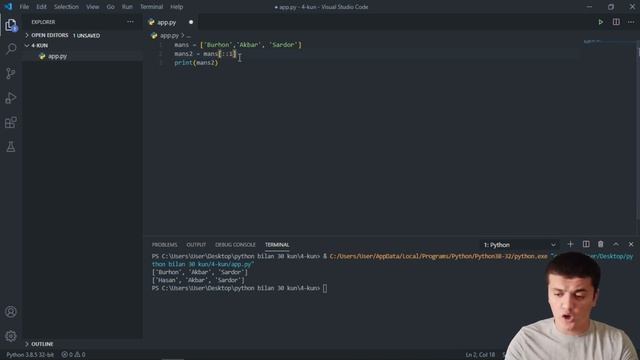This screenshot has width=640, height=360.
Task: Switch to the Debug Console tab
Action: click(x=235, y=245)
